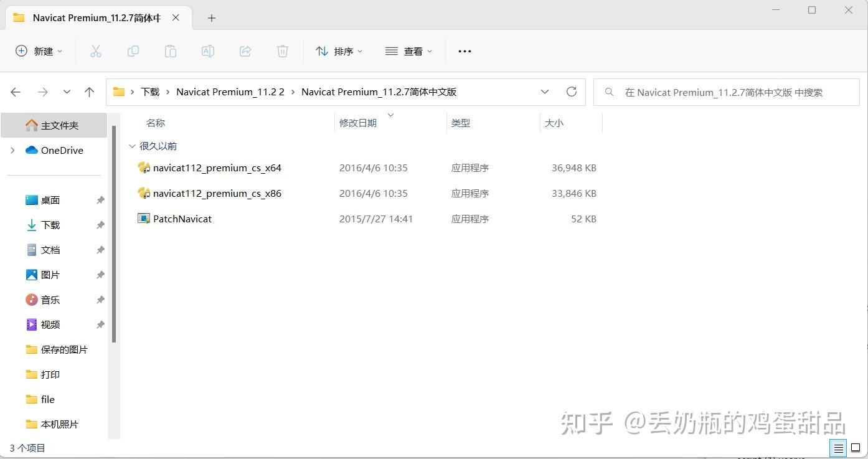The image size is (868, 459).
Task: Go back with the left arrow
Action: tap(16, 92)
